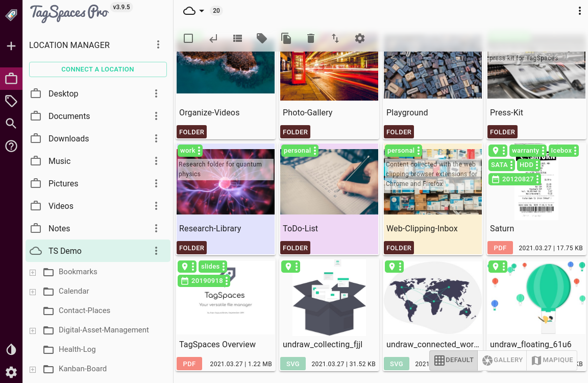
Task: Toggle the theme contrast icon at bottom left
Action: (11, 349)
